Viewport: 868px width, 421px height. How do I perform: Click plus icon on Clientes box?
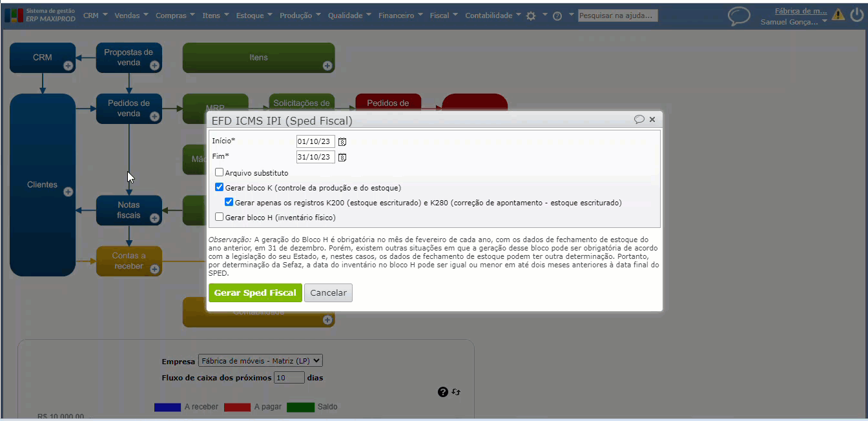[68, 192]
